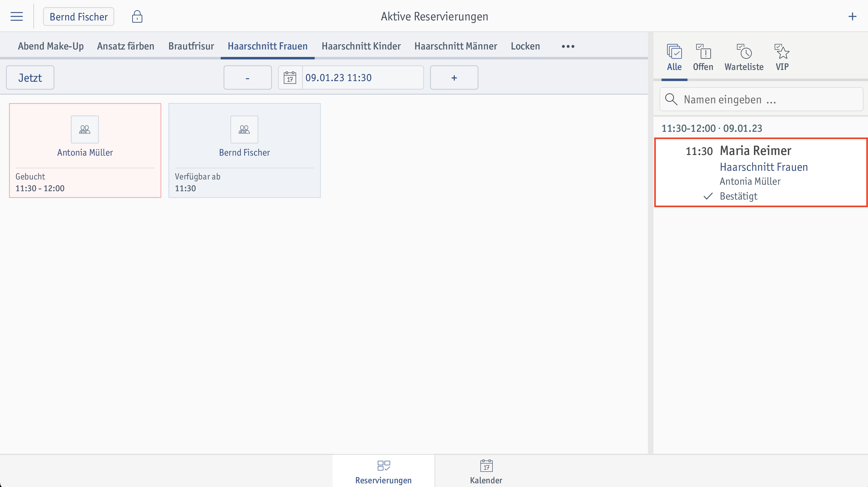Click the Gebucht 11:30 - 12:00 text
868x487 pixels.
point(40,183)
